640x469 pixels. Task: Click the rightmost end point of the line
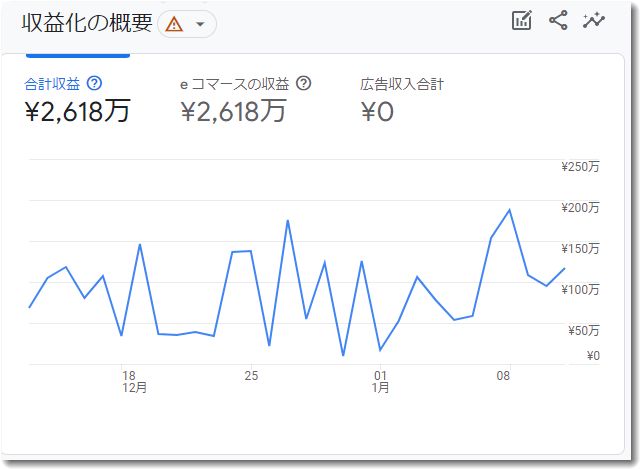(x=565, y=268)
